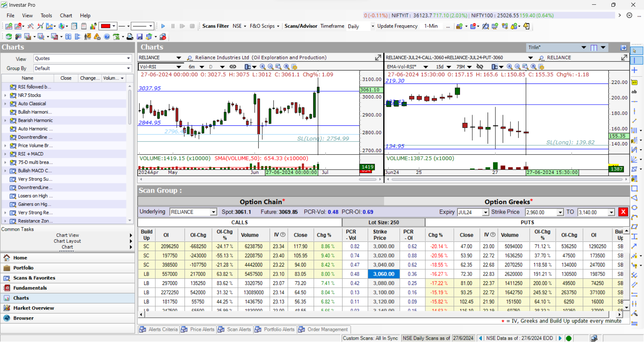
Task: Maximize the left RELIANCE chart pane
Action: (x=378, y=58)
